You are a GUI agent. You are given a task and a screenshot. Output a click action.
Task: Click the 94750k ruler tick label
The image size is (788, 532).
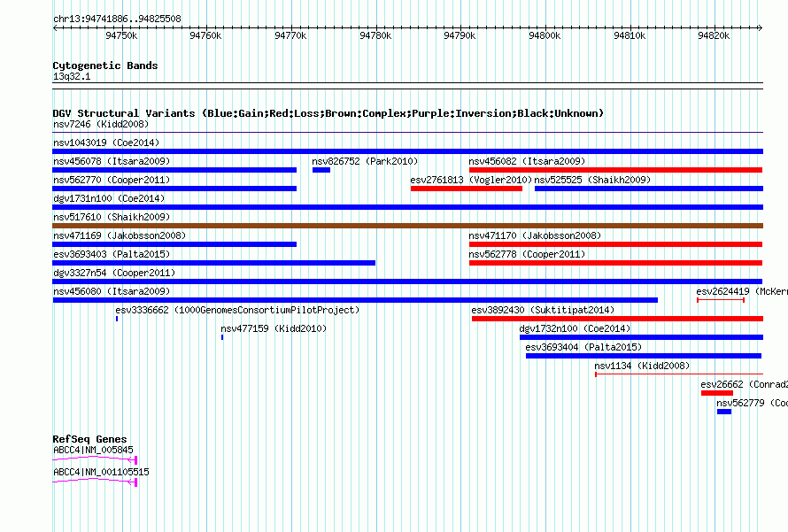pos(121,35)
